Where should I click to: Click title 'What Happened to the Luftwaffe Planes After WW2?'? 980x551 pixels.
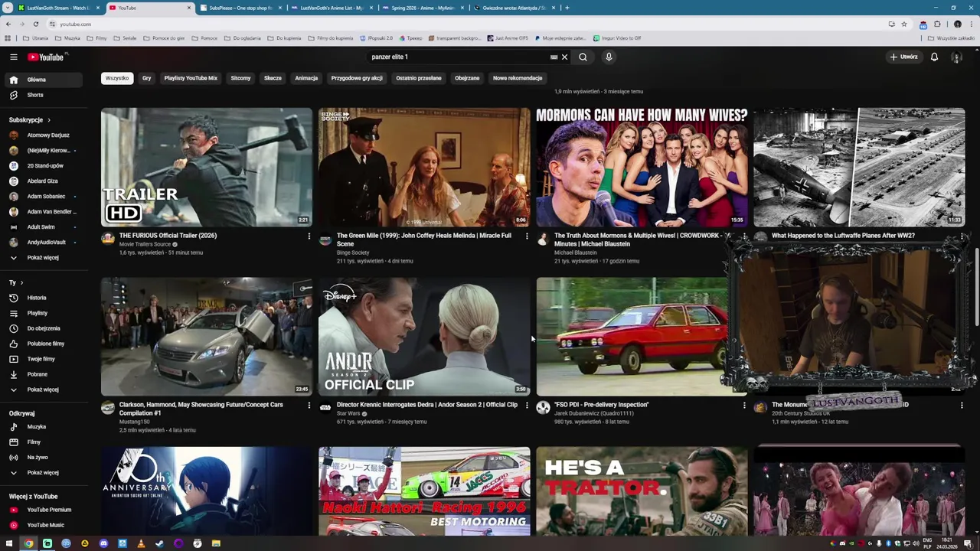(843, 236)
